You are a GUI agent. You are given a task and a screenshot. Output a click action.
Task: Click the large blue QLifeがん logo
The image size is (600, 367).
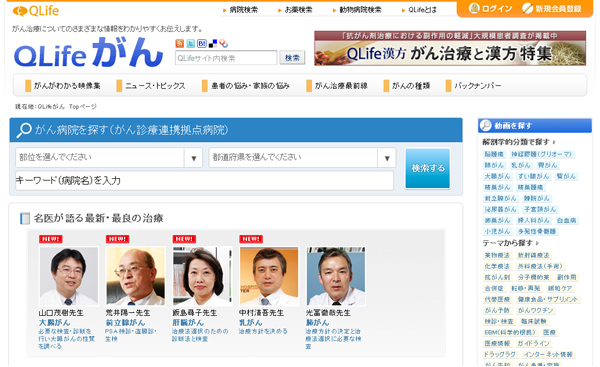(89, 52)
